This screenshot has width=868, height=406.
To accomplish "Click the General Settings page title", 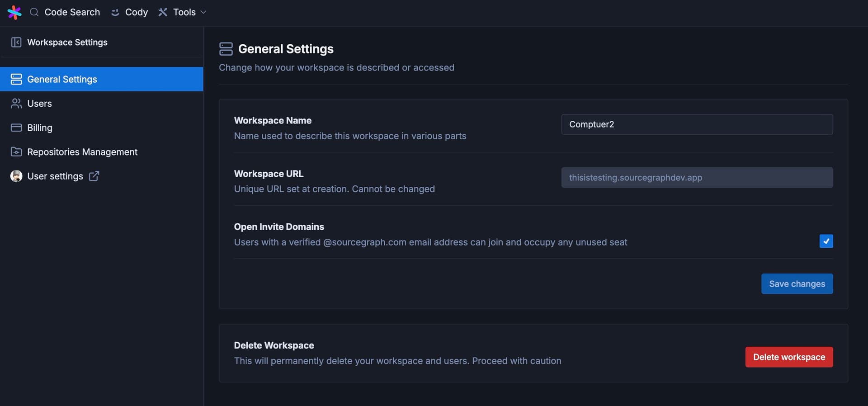I will (286, 49).
